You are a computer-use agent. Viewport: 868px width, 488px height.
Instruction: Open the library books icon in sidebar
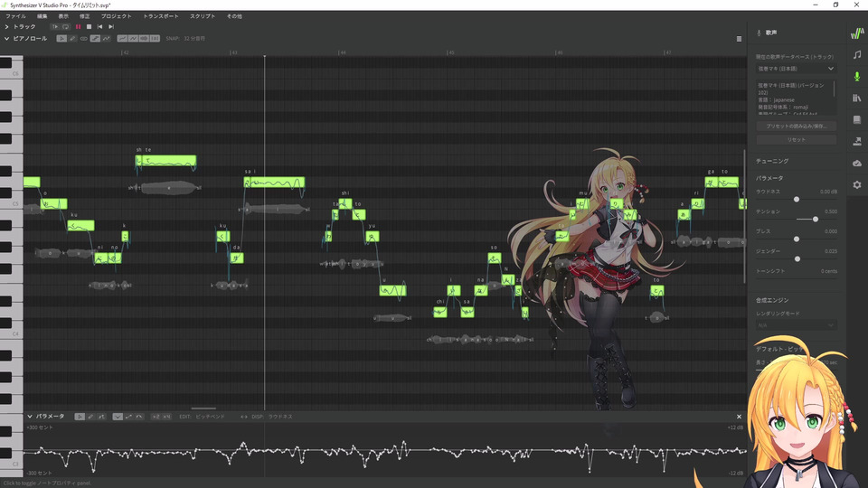[857, 98]
